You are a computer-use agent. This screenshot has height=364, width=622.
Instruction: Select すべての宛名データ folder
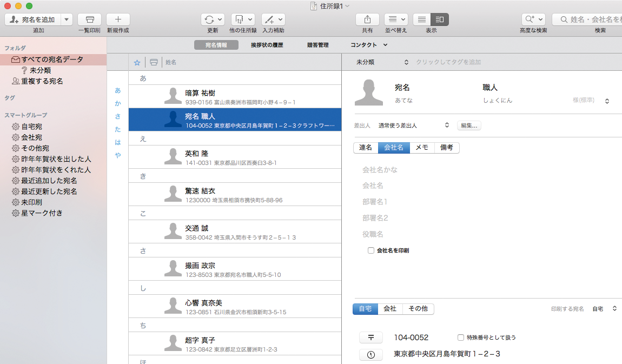53,59
